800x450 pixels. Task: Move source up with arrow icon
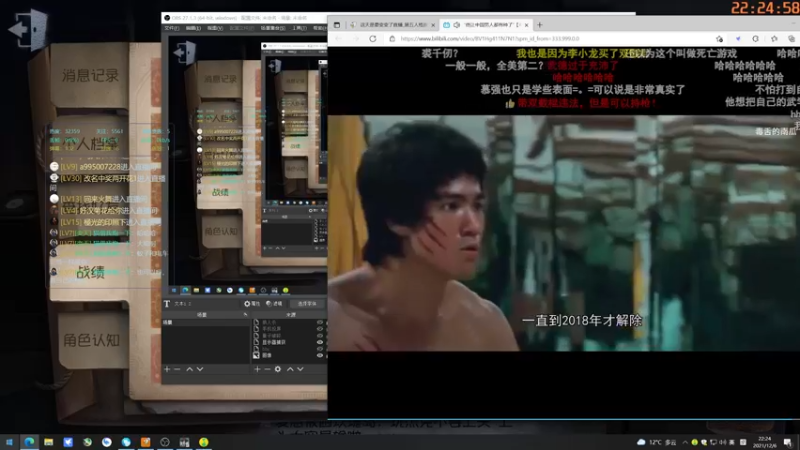[x=290, y=369]
